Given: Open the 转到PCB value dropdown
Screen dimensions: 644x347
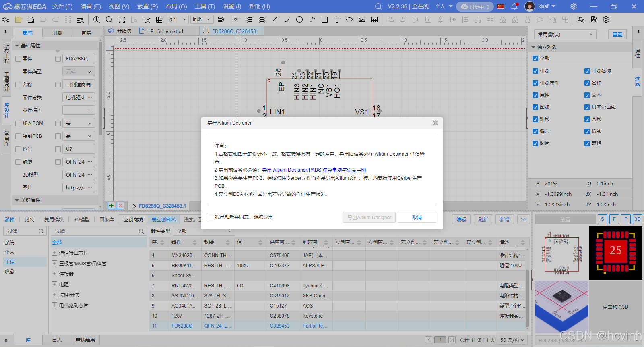Looking at the screenshot, I should coord(79,136).
